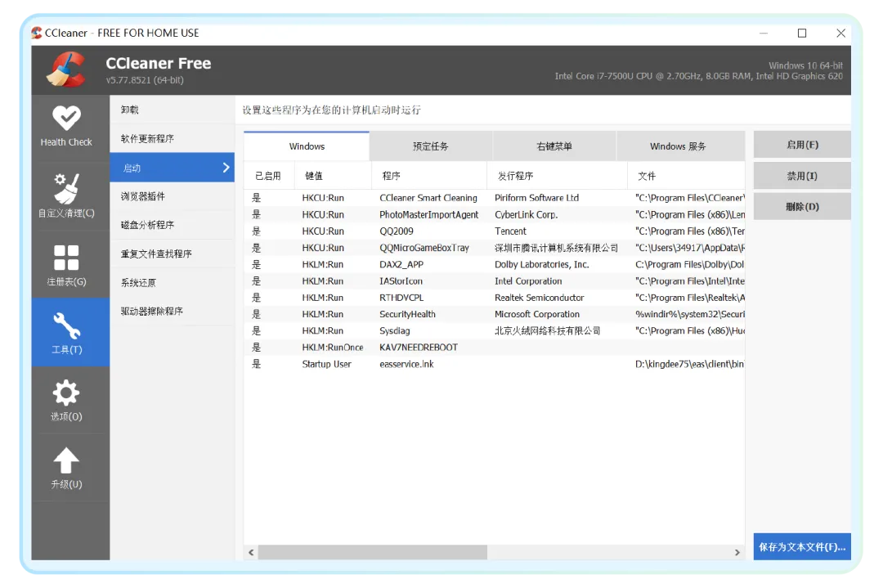The height and width of the screenshot is (588, 883).
Task: Click D:\kingdee75 file path cell
Action: click(x=689, y=364)
